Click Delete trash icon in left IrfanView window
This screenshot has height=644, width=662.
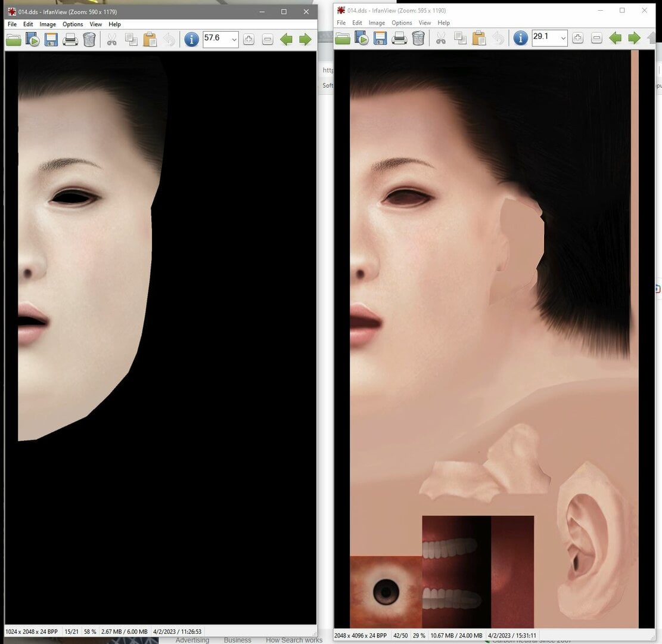pos(89,40)
